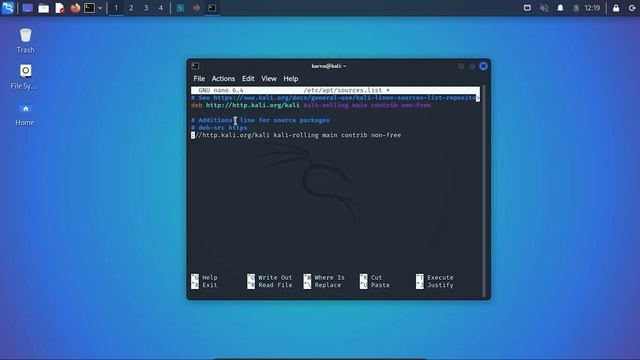Select the Firefox window button in taskbar
Image resolution: width=640 pixels, height=360 pixels.
coord(196,8)
